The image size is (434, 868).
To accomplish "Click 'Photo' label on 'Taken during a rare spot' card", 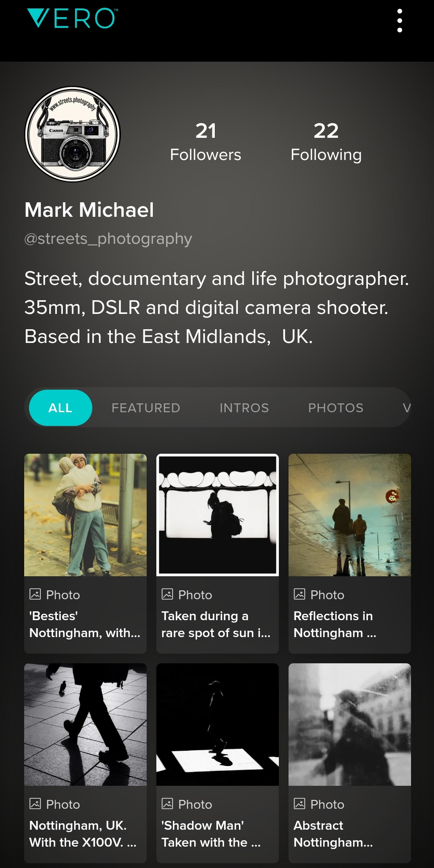I will 195,595.
